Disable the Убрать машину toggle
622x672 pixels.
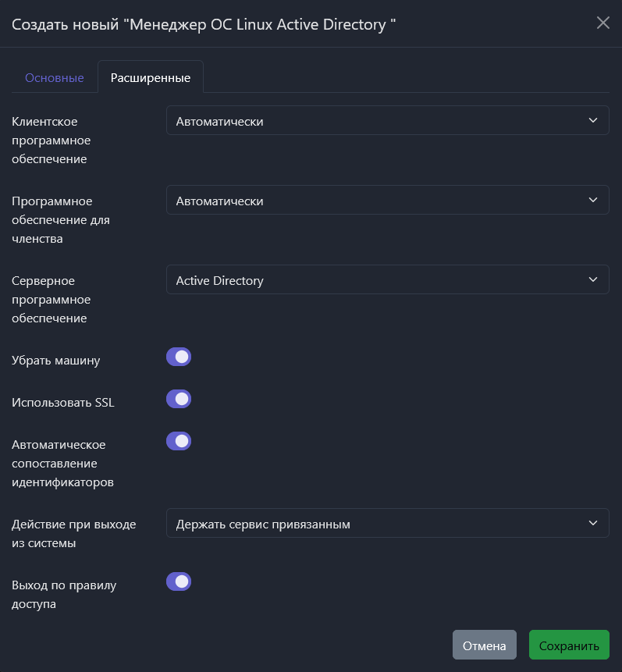tap(179, 357)
